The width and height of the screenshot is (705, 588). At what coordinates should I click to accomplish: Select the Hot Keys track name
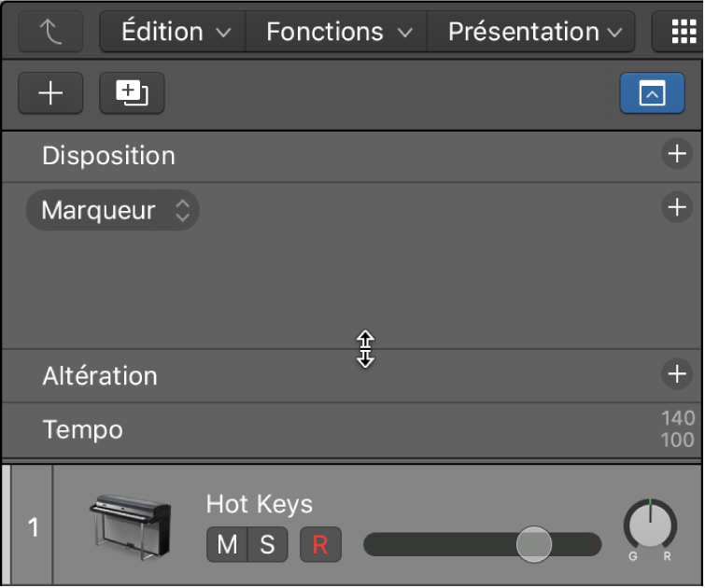click(x=260, y=505)
